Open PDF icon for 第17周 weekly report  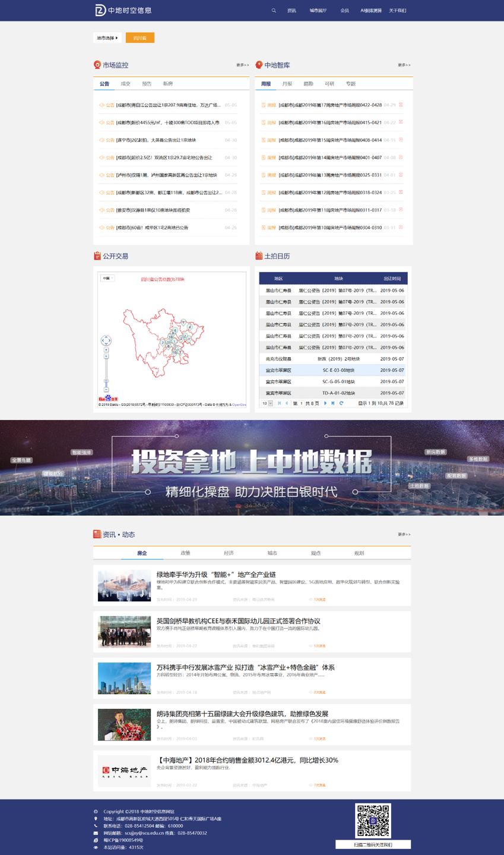coord(401,105)
